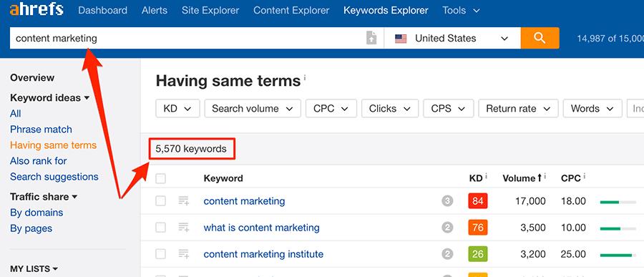644x277 pixels.
Task: Click add-to-list icon for content marketing institute
Action: click(x=184, y=254)
